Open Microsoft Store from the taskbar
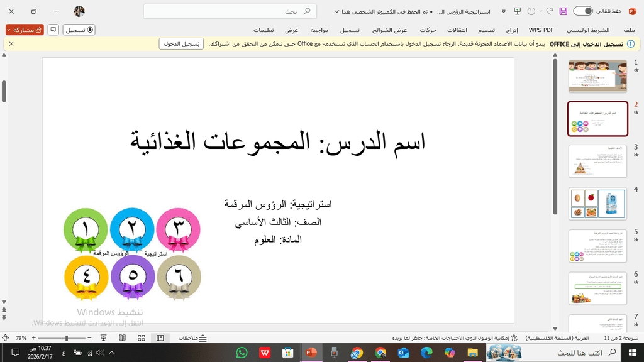The width and height of the screenshot is (644, 362). (x=288, y=353)
